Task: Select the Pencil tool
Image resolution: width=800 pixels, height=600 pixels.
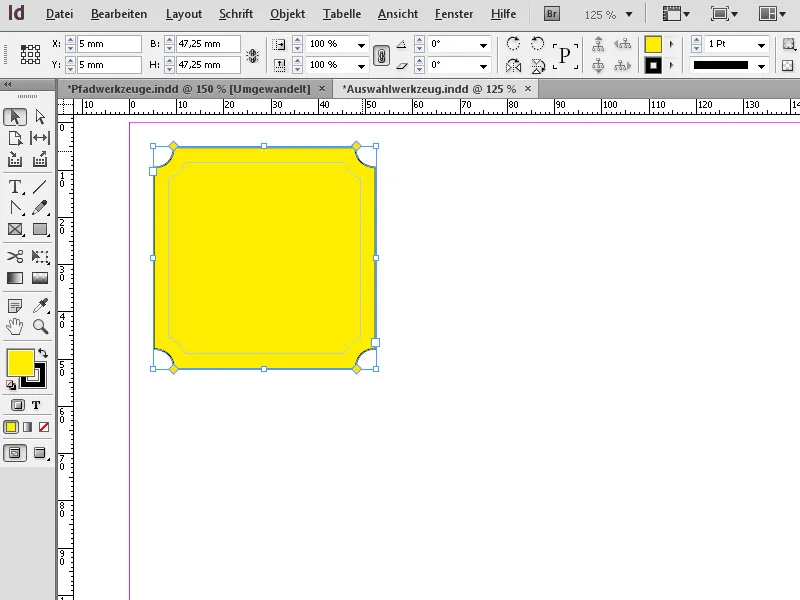Action: click(x=40, y=208)
